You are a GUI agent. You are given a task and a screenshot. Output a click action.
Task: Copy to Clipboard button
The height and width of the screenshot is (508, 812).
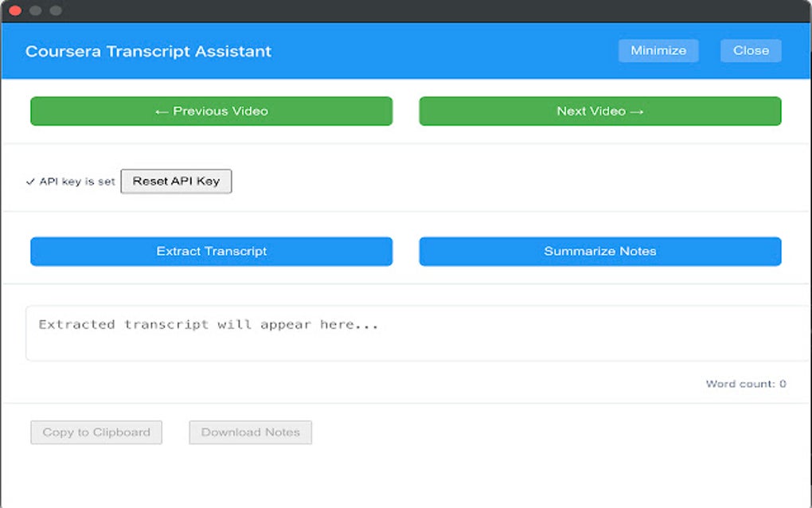[x=96, y=432]
